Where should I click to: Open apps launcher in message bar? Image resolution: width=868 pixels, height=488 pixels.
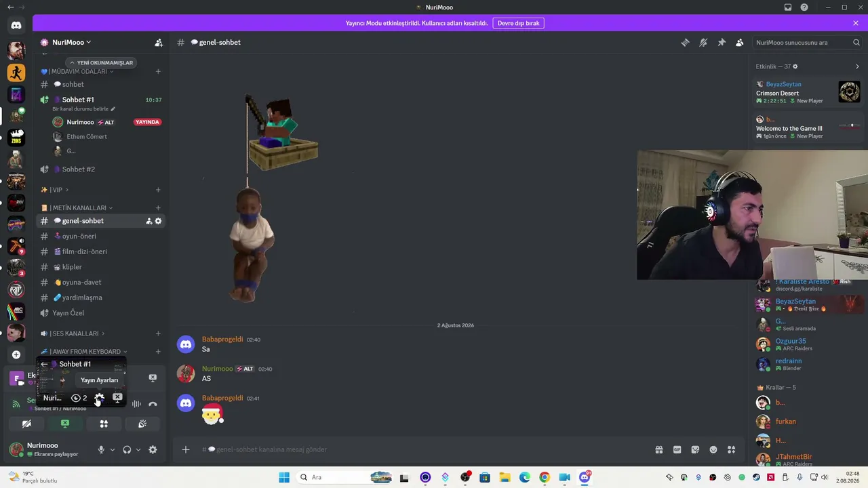pyautogui.click(x=731, y=449)
